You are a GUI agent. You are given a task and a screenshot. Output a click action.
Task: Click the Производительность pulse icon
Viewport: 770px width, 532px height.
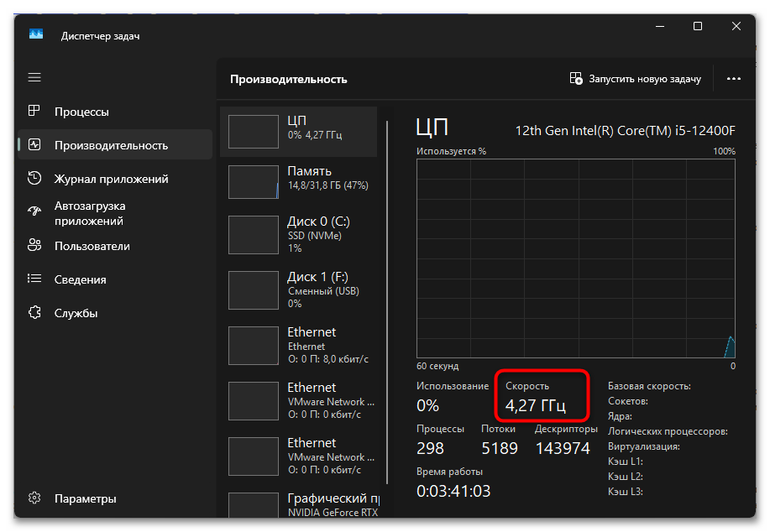[34, 145]
